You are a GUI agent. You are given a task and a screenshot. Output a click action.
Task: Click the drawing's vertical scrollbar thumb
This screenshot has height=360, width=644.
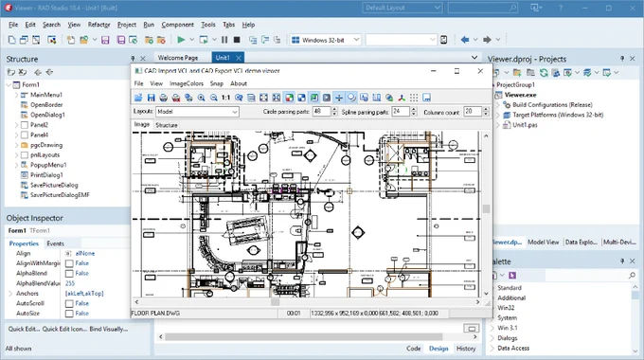click(486, 208)
